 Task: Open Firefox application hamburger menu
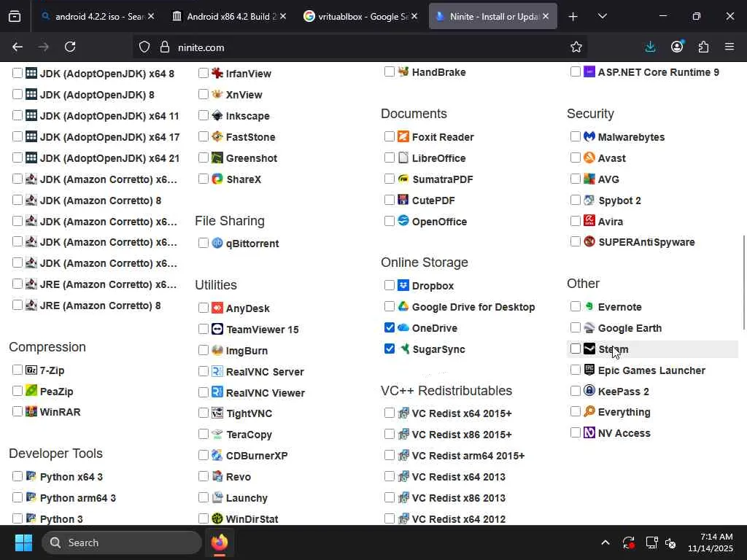point(729,47)
